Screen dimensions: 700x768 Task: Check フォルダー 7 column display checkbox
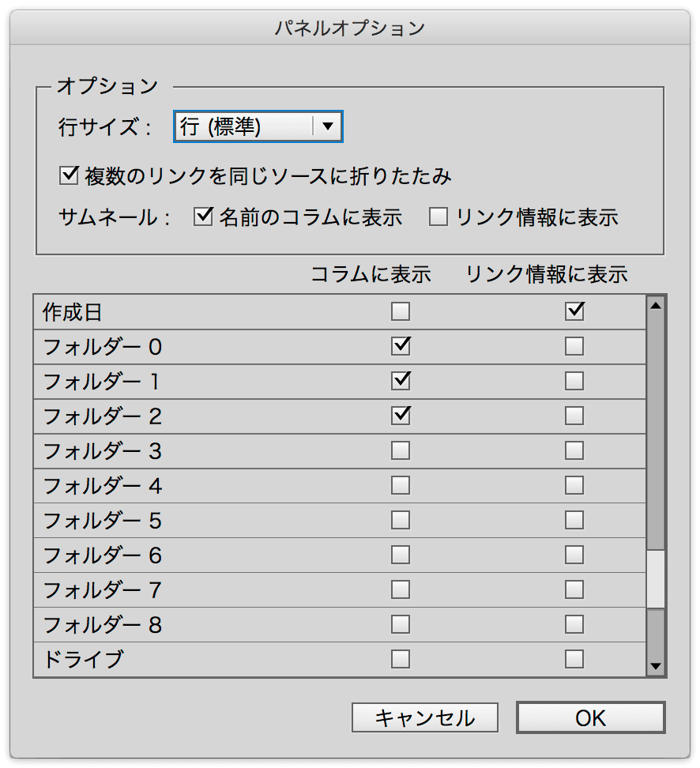(401, 589)
